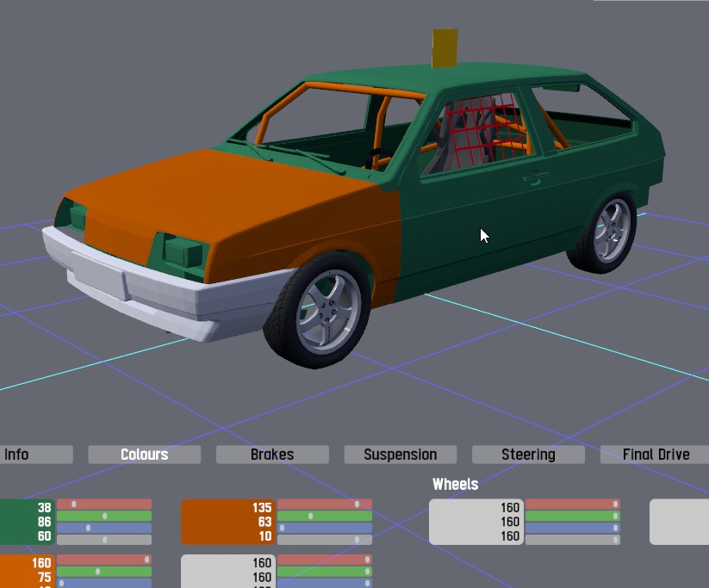Set the grey slider of the 135/63/10 colour
709x588 pixels.
325,539
